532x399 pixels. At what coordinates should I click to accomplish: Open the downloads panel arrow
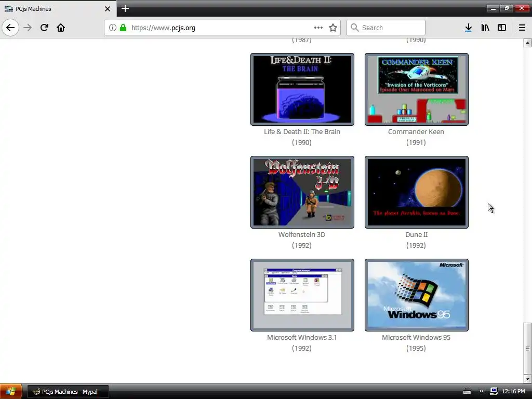(468, 28)
